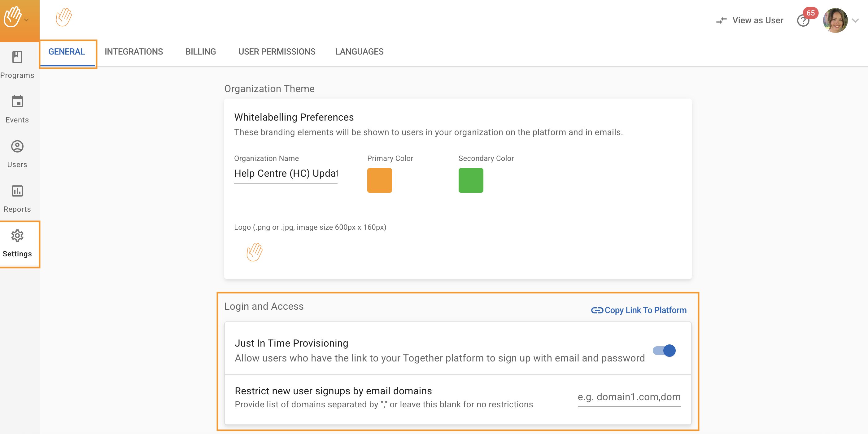Screen dimensions: 868x434
Task: Open the Reports chart icon
Action: [x=17, y=191]
